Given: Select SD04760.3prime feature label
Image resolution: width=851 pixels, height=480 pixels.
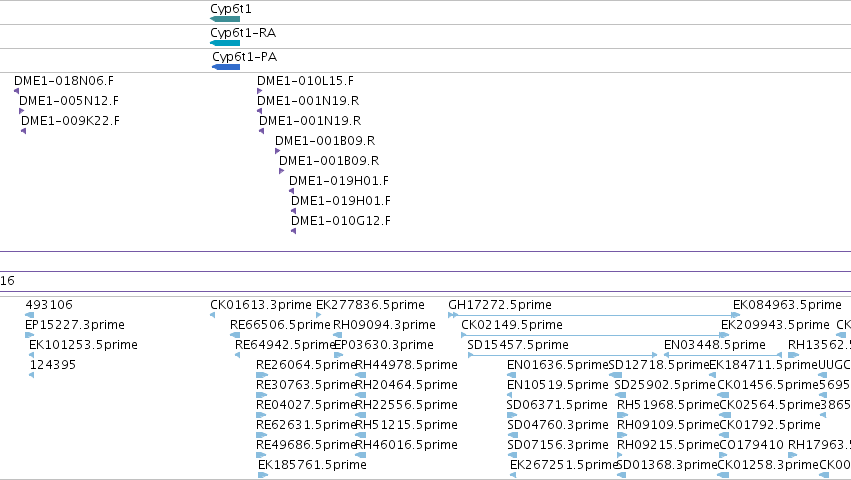Looking at the screenshot, I should point(557,426).
